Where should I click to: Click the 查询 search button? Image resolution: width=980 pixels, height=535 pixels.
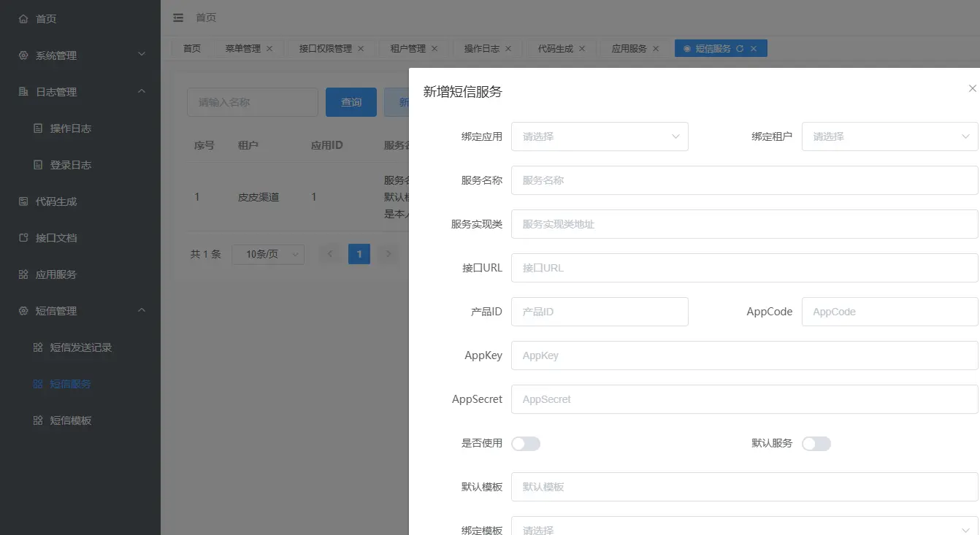(x=351, y=102)
